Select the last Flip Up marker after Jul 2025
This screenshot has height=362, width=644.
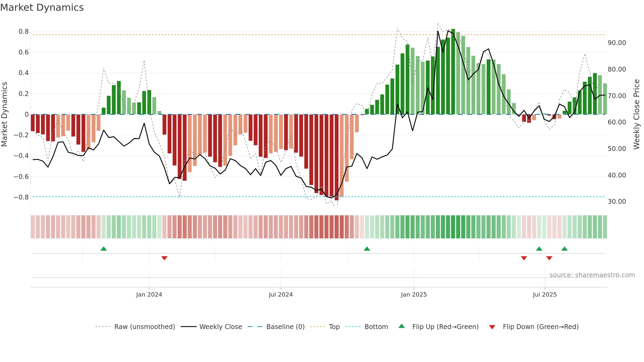(565, 249)
